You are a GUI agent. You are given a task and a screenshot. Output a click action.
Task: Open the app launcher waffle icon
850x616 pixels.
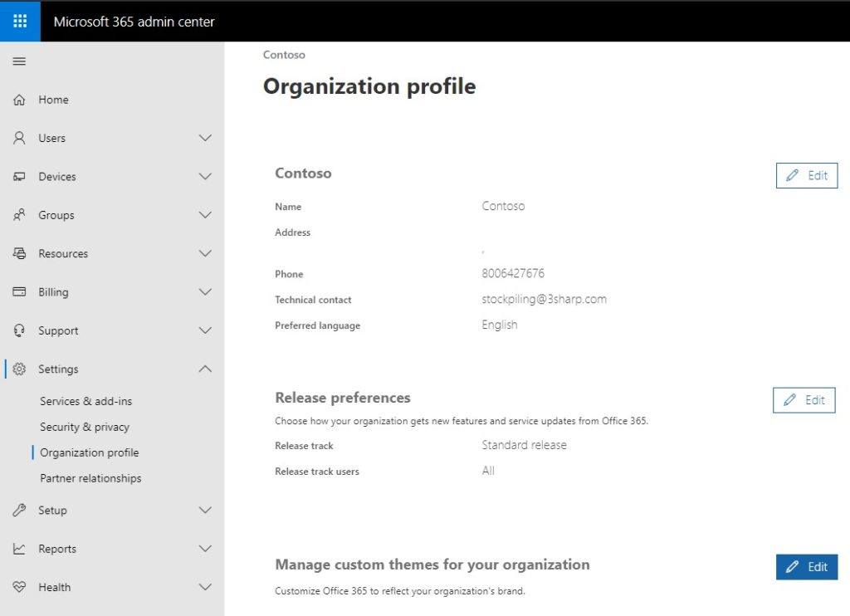[x=20, y=21]
